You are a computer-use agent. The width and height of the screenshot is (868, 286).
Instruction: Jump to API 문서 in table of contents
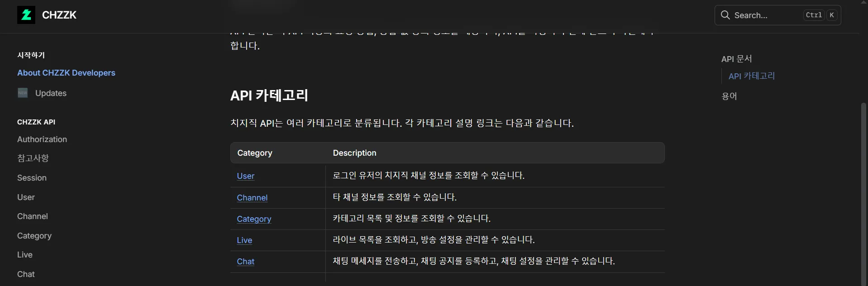click(736, 59)
